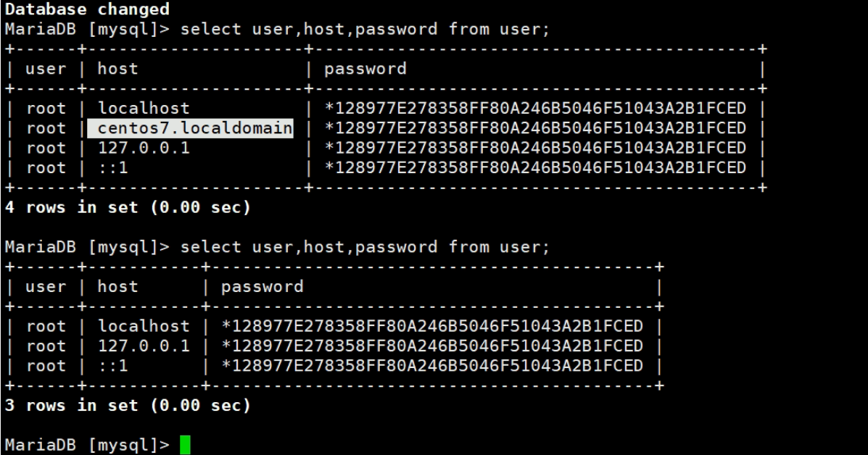
Task: Click the "3 rows in set" status line
Action: click(x=128, y=405)
